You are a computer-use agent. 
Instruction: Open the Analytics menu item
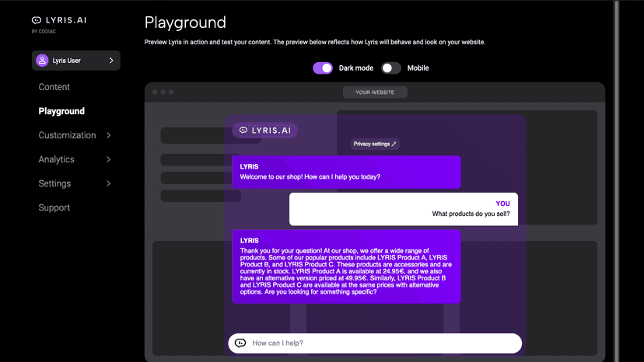56,159
